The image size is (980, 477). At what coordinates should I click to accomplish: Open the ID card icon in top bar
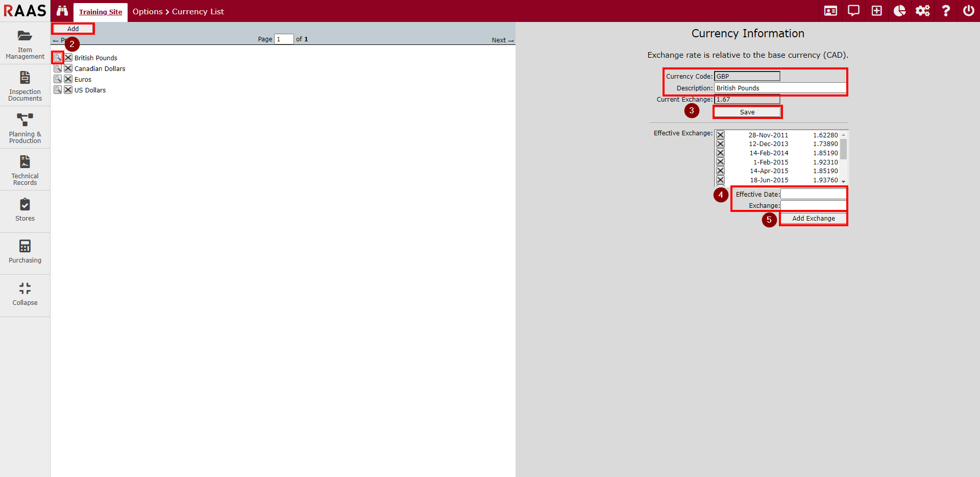coord(830,11)
